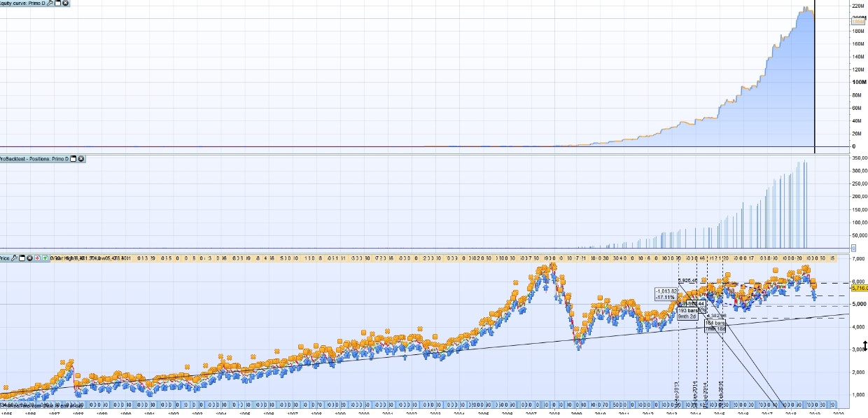The width and height of the screenshot is (868, 418).
Task: Click the 350,00 positions axis label
Action: point(859,158)
